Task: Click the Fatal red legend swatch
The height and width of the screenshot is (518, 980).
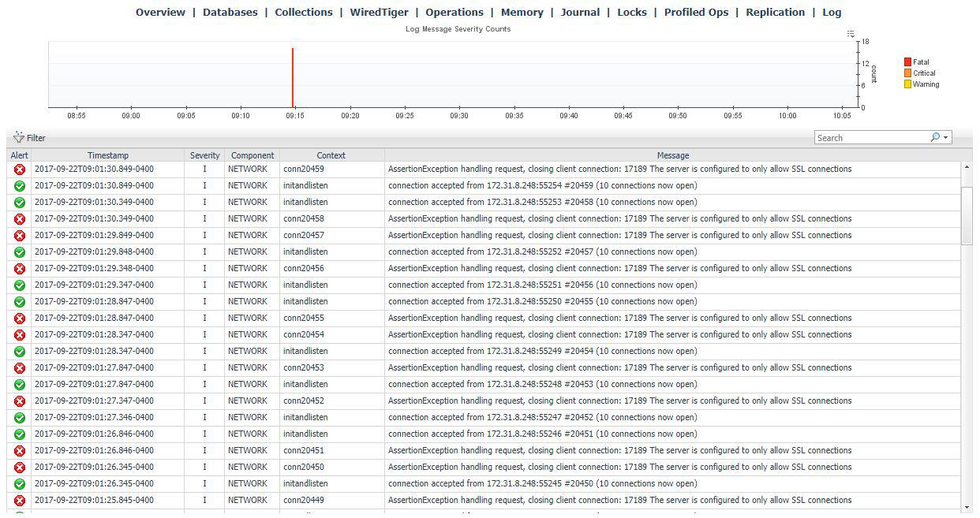Action: 907,62
